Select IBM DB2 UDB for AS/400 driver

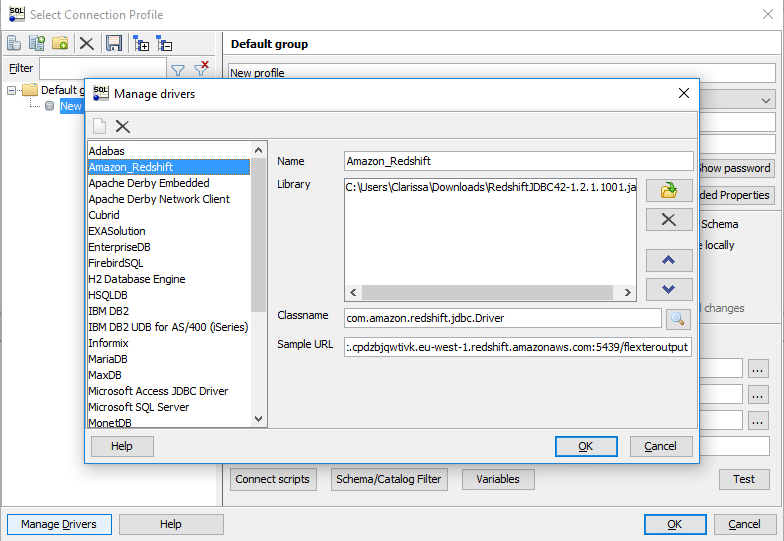(x=169, y=327)
